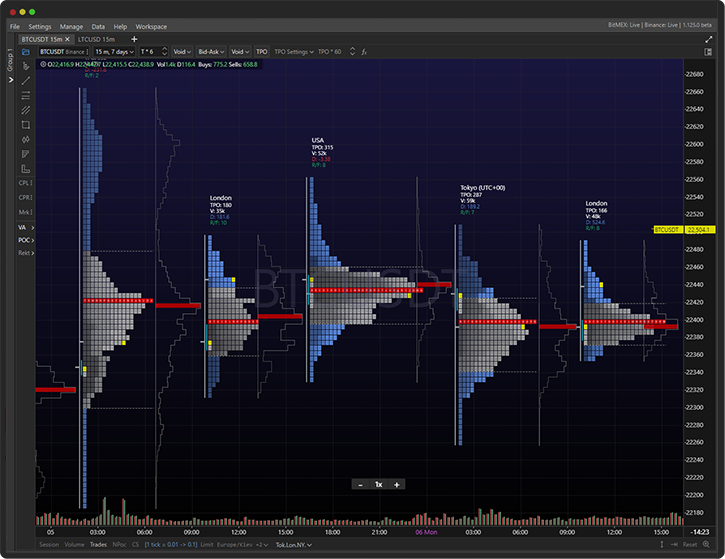Select the rectangle drawing tool
Image resolution: width=725 pixels, height=559 pixels.
coord(26,125)
